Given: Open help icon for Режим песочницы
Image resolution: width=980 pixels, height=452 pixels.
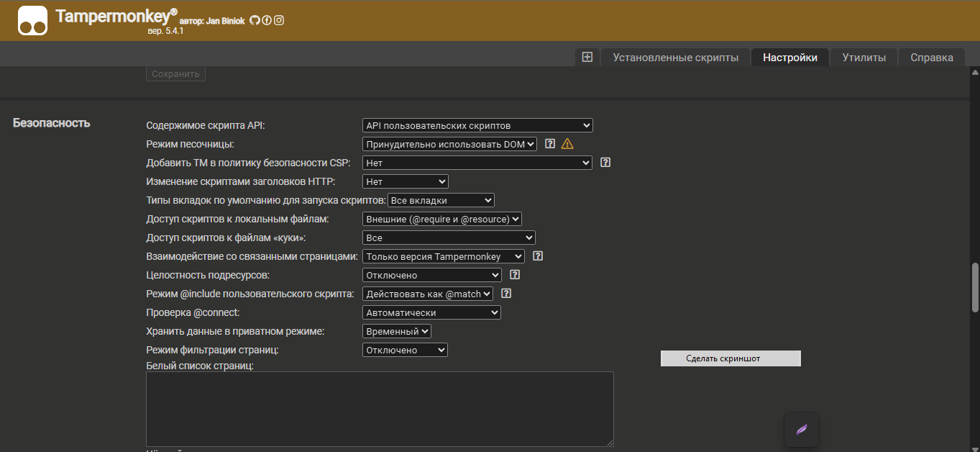Looking at the screenshot, I should [550, 144].
